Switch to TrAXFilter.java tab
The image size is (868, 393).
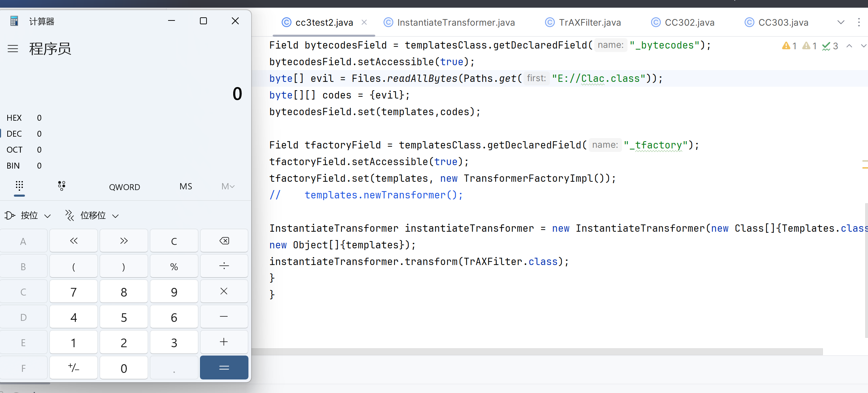(583, 22)
